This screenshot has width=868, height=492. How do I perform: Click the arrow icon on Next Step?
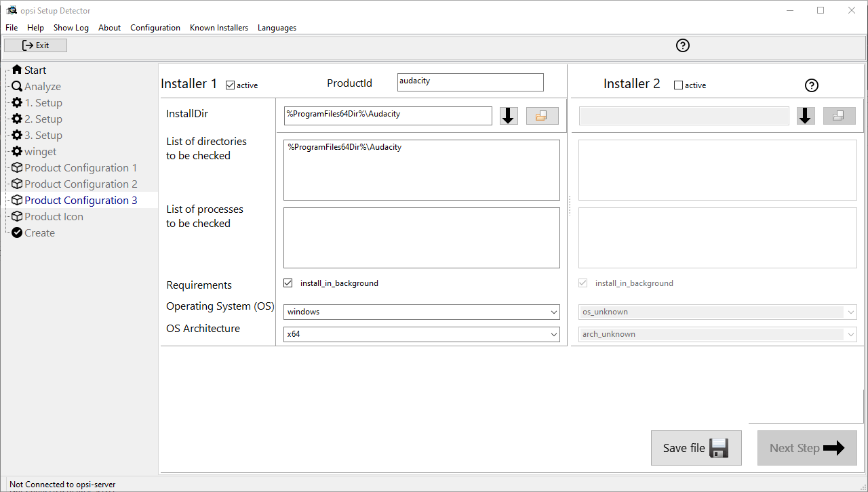[834, 448]
